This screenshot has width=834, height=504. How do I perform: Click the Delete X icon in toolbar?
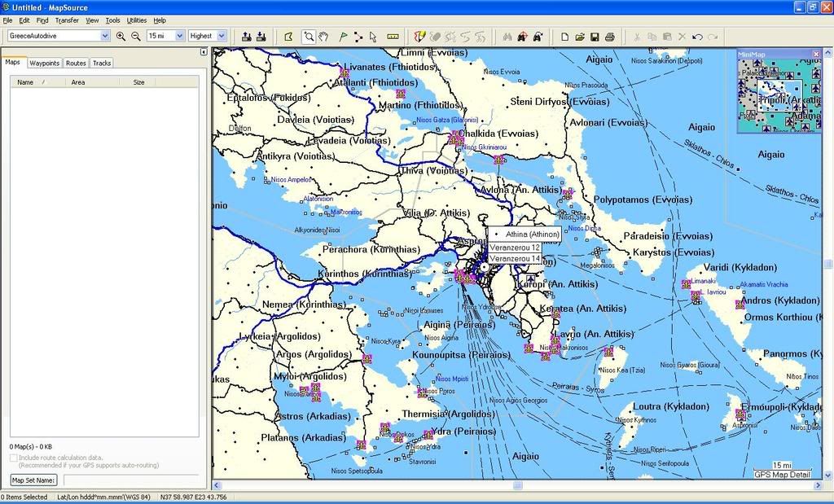(682, 37)
